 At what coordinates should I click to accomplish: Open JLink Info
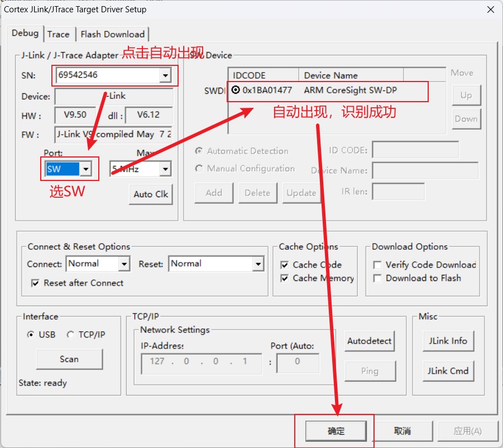tap(448, 341)
